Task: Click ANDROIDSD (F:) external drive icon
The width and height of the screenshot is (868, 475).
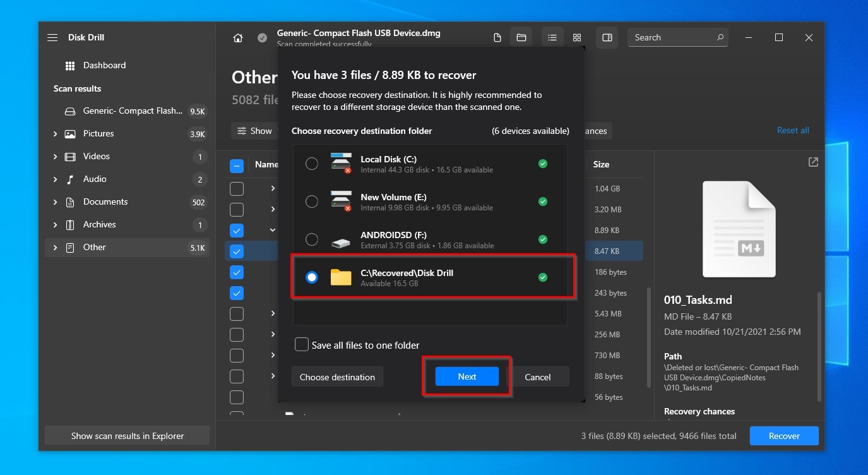Action: (341, 243)
